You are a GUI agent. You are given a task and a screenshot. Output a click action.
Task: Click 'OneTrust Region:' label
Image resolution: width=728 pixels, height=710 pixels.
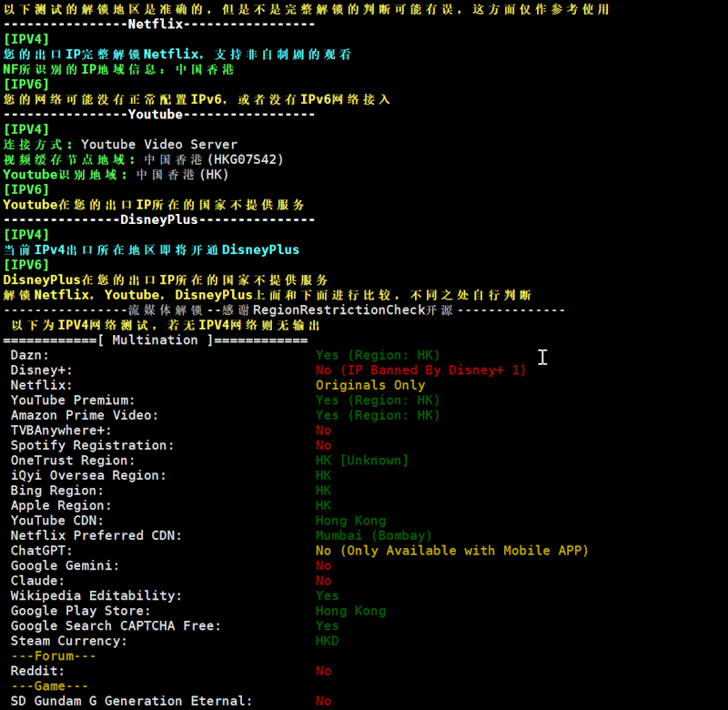click(73, 461)
